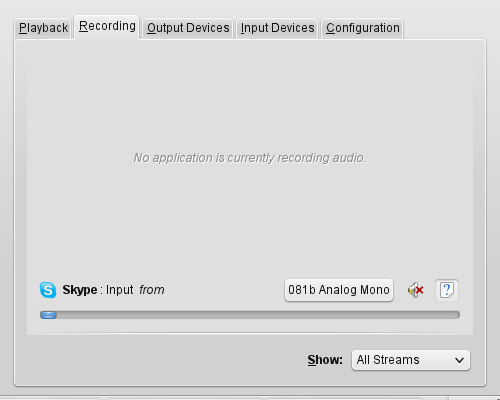
Task: Open the All Streams dropdown
Action: click(x=411, y=360)
